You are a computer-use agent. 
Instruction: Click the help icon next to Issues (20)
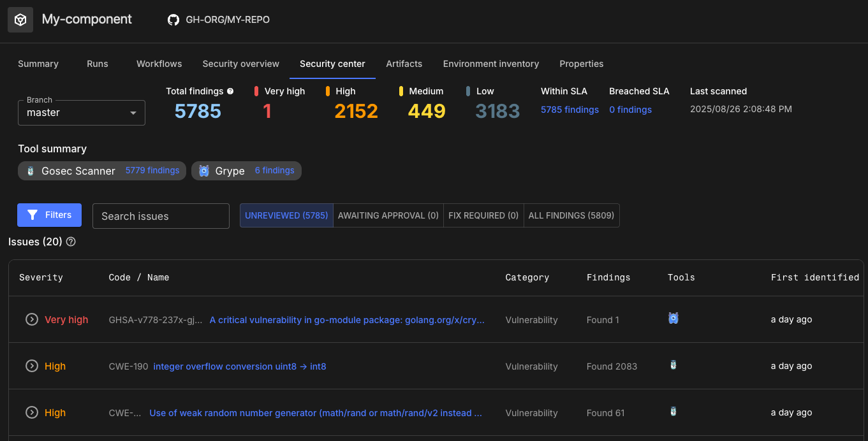click(70, 242)
